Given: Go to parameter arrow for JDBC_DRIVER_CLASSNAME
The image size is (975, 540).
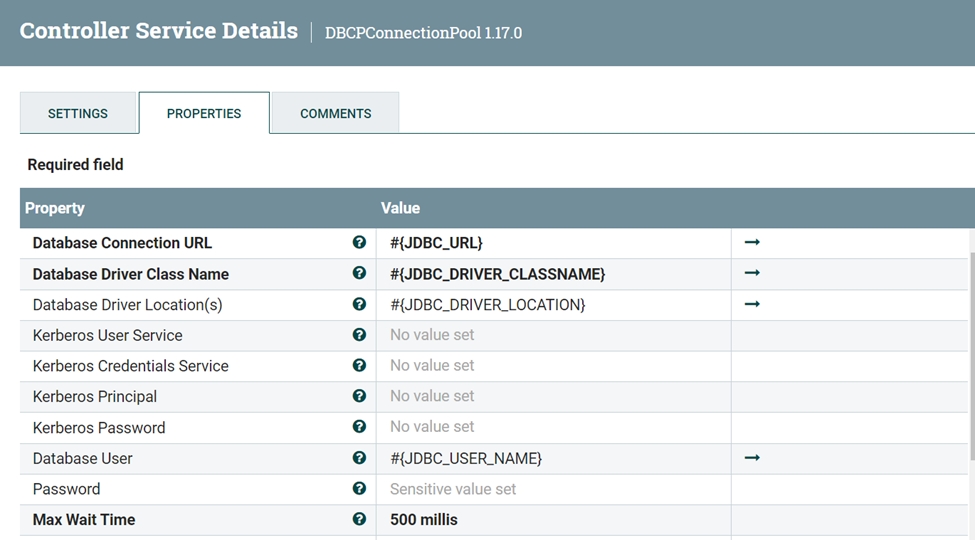Looking at the screenshot, I should point(752,273).
